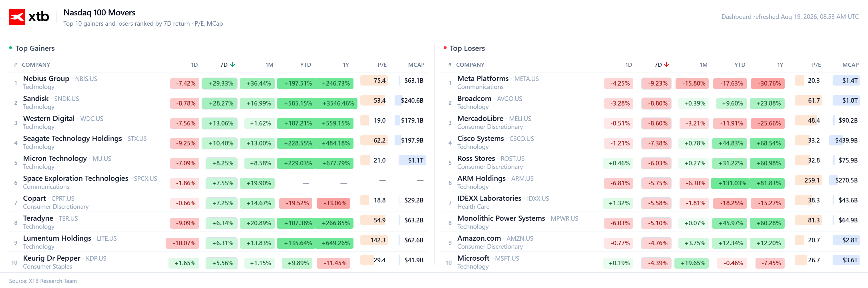The width and height of the screenshot is (868, 288).
Task: Open Keurig Dr Pepper company name
Action: point(52,258)
